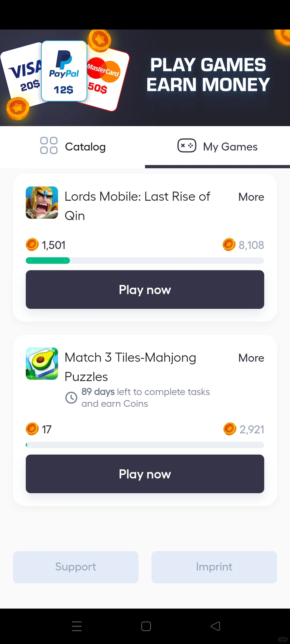This screenshot has height=644, width=290.
Task: Tap the coin icon next to 1,501
Action: pyautogui.click(x=32, y=245)
